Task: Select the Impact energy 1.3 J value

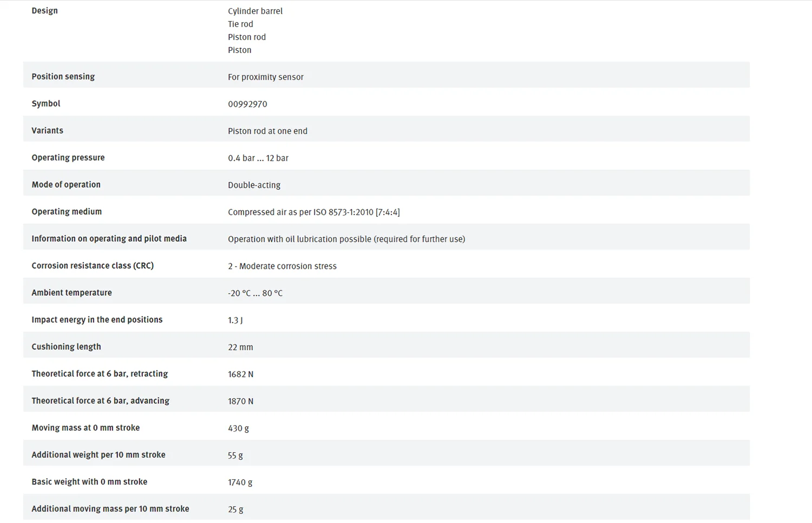Action: [x=235, y=320]
